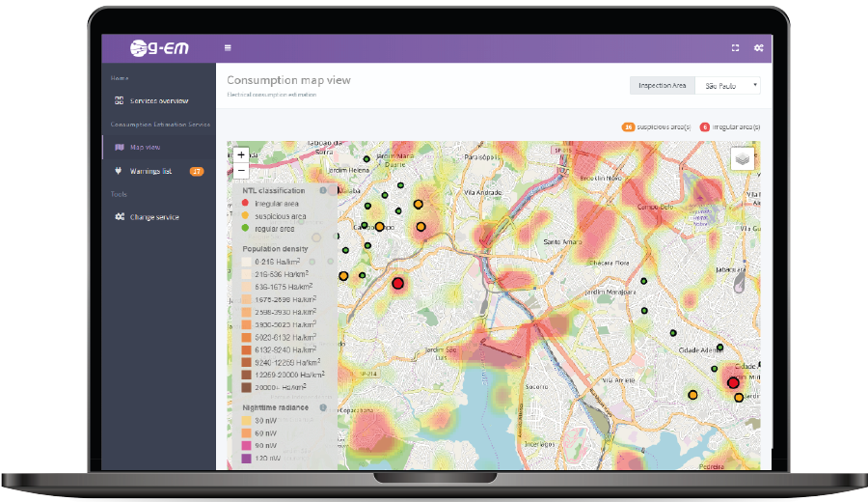Click the Warnings list count badge
The image size is (868, 502).
[197, 172]
